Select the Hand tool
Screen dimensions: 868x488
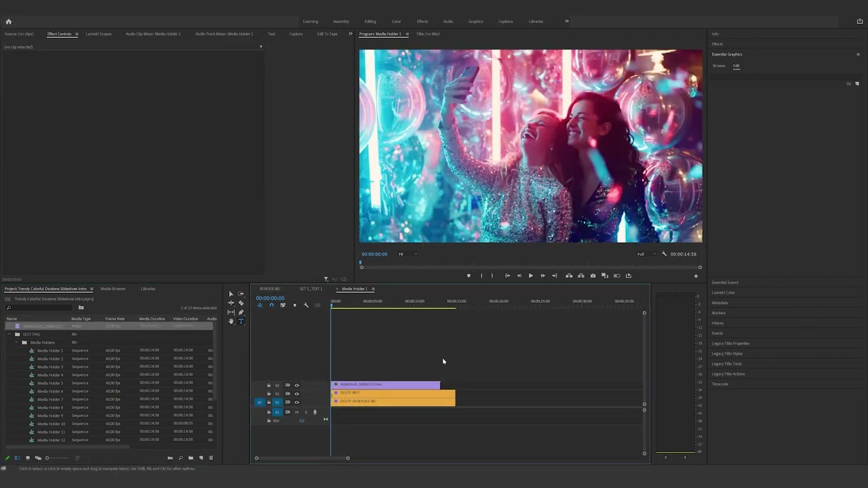[231, 321]
